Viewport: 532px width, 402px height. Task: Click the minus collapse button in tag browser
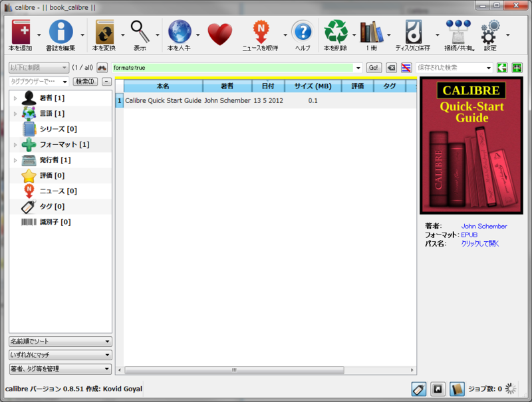106,82
